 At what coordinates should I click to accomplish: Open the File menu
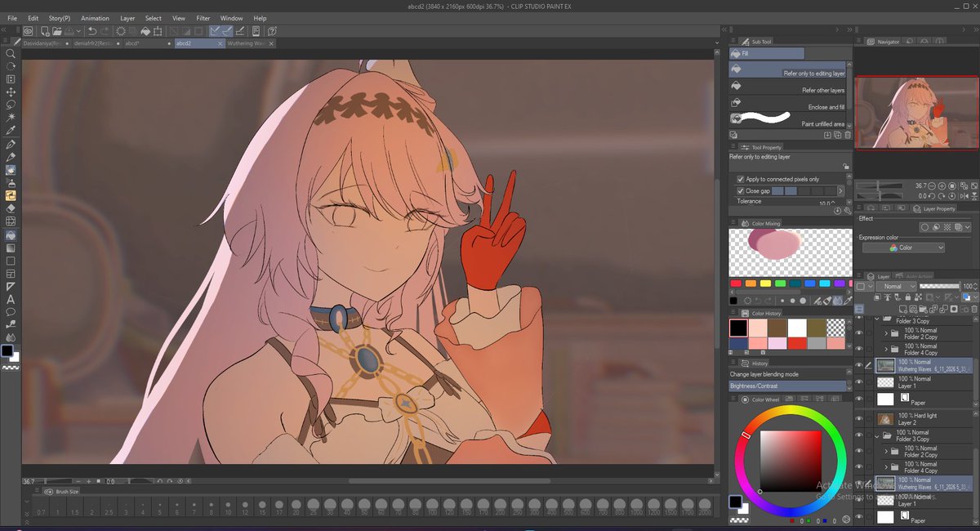point(12,18)
